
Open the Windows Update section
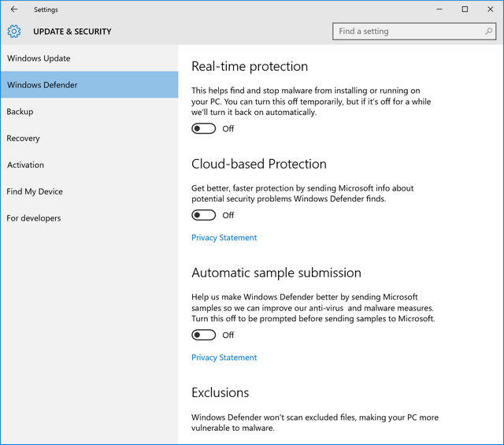point(89,58)
